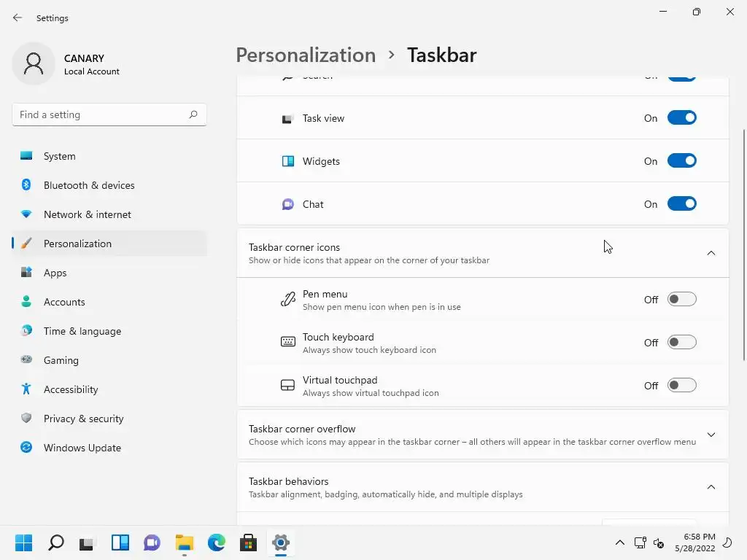Image resolution: width=747 pixels, height=560 pixels.
Task: Click the CANARY user avatar
Action: tap(34, 63)
